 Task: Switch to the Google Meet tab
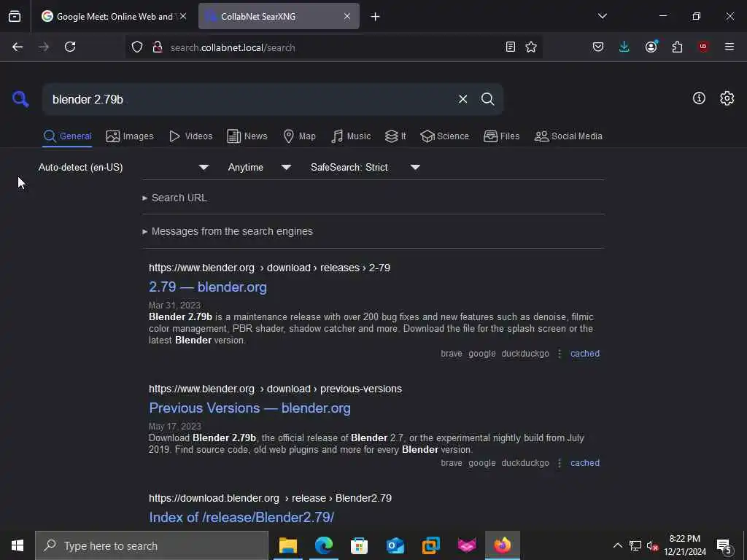click(114, 16)
